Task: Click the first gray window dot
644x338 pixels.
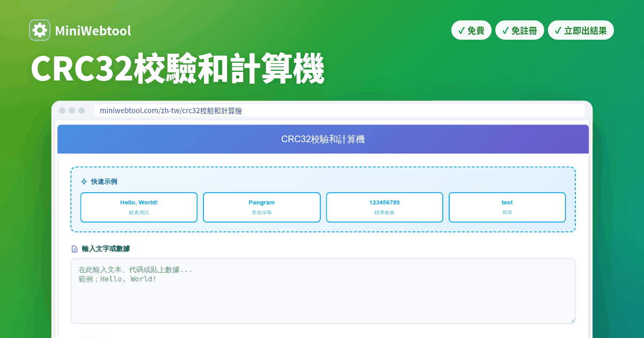Action: click(x=62, y=111)
